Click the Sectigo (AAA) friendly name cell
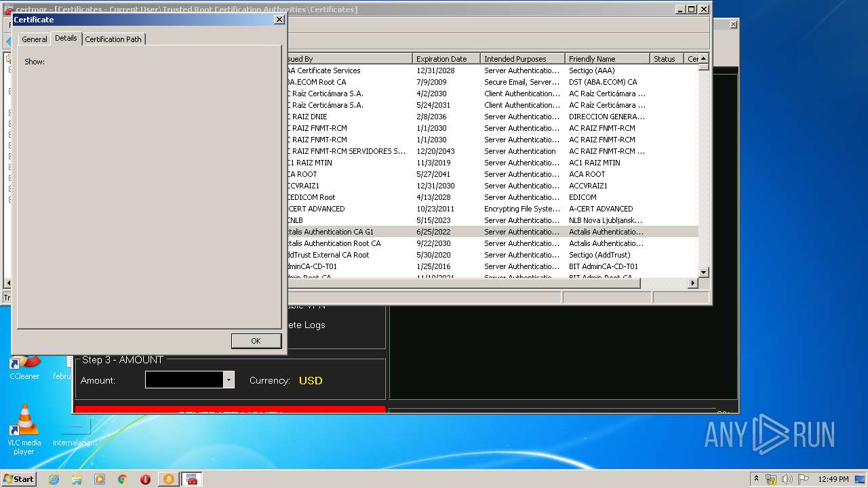868x488 pixels. [591, 70]
